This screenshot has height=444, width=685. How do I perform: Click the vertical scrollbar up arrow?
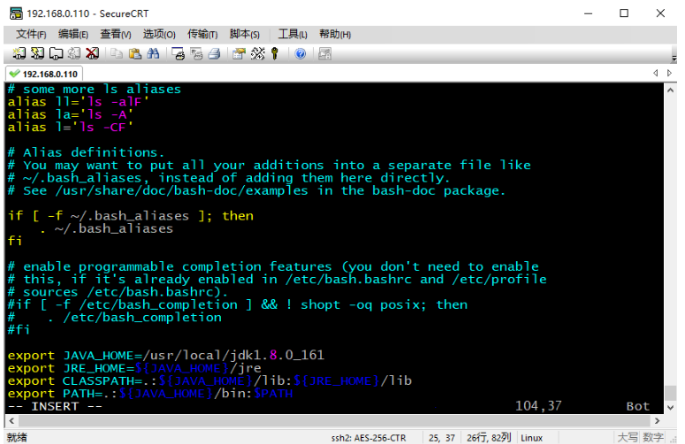[671, 90]
